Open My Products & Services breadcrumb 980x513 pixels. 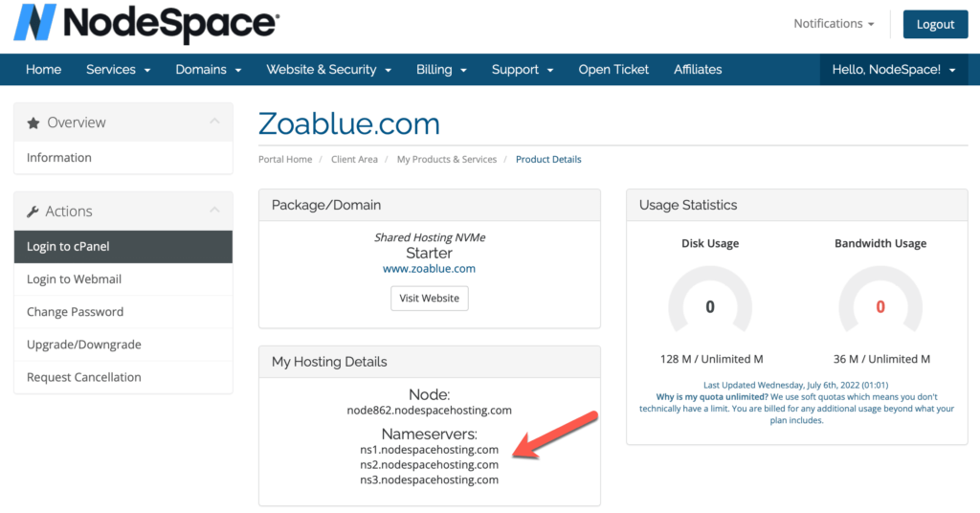pos(447,159)
